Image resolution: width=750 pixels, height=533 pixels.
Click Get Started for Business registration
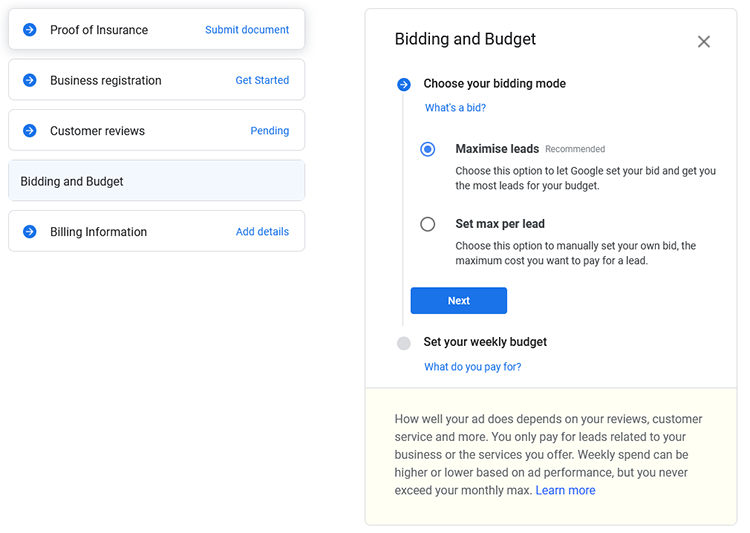tap(262, 80)
